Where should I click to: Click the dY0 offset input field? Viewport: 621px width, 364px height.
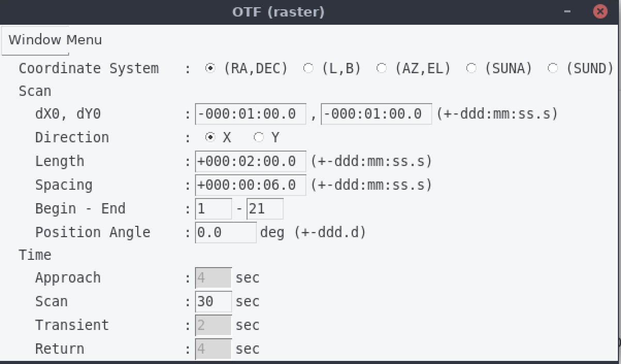[377, 114]
